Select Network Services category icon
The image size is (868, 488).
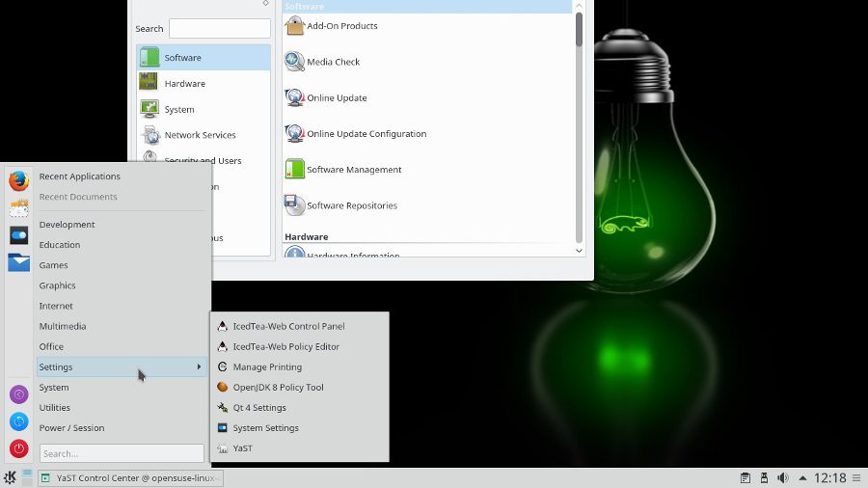(150, 134)
